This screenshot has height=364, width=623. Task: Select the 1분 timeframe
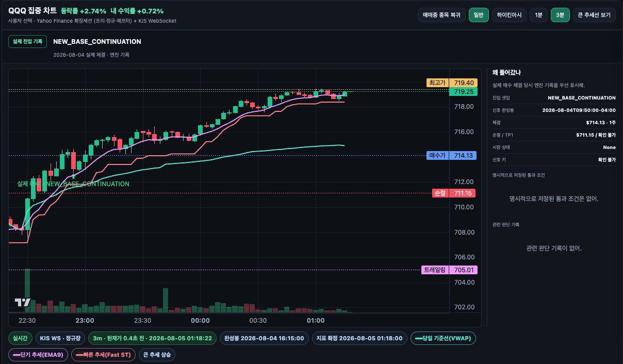point(538,15)
